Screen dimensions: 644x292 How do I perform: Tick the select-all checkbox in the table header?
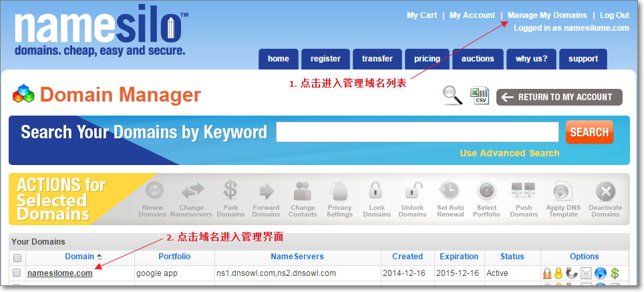[17, 257]
